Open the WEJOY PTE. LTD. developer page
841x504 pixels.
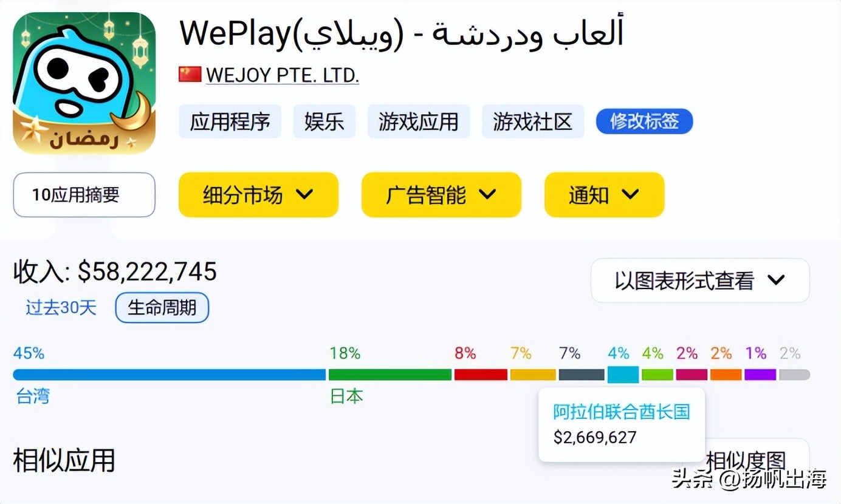pyautogui.click(x=282, y=74)
